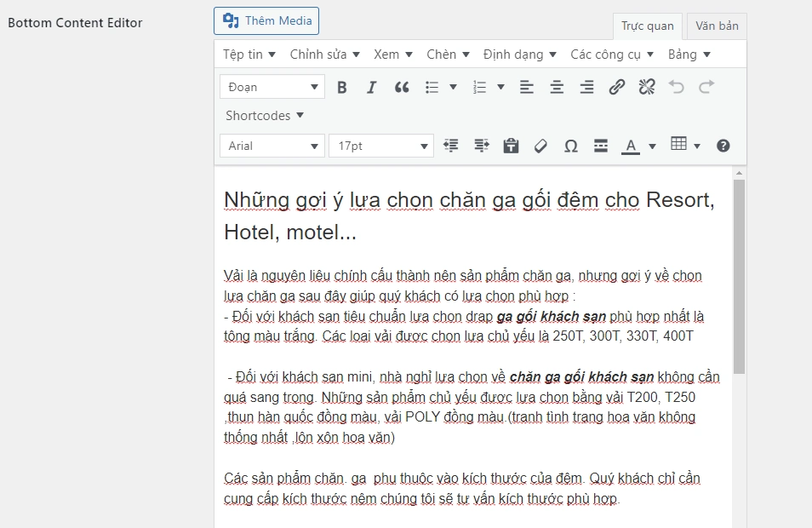The image size is (812, 528).
Task: Insert special character (omega)
Action: [x=570, y=146]
